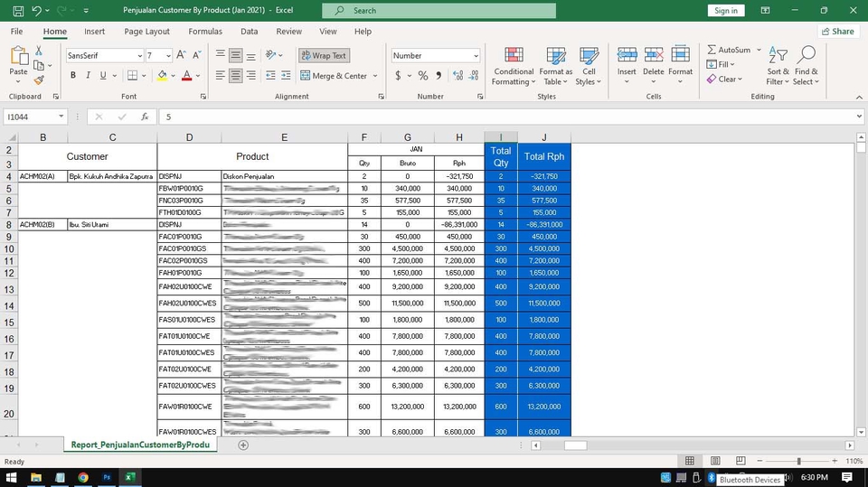
Task: Open the Number format dropdown
Action: click(476, 56)
